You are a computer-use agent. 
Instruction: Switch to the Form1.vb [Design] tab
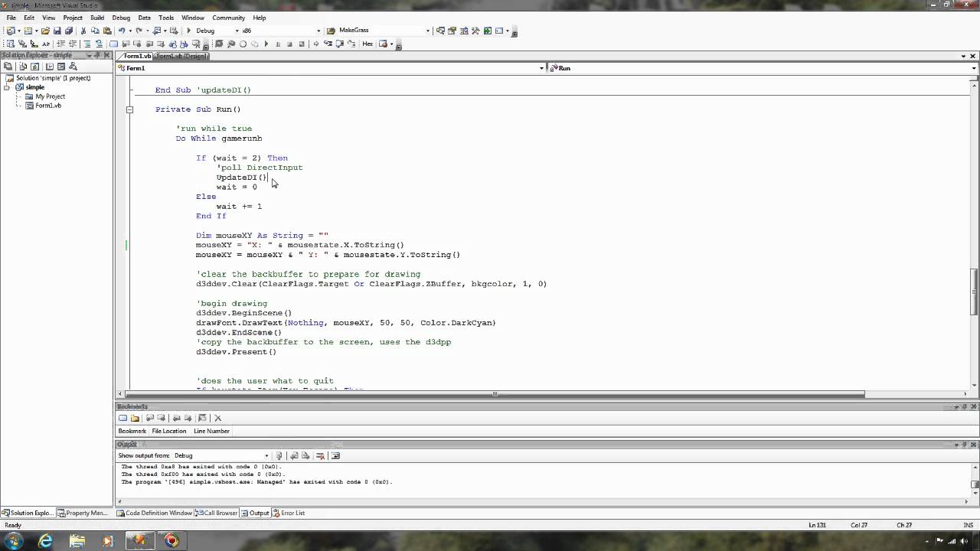[x=181, y=56]
